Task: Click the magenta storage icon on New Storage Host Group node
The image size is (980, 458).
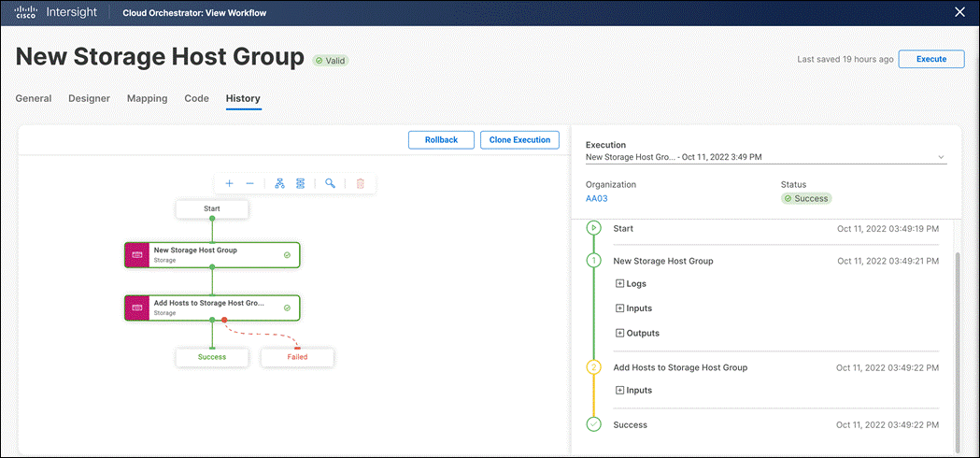Action: pos(137,254)
